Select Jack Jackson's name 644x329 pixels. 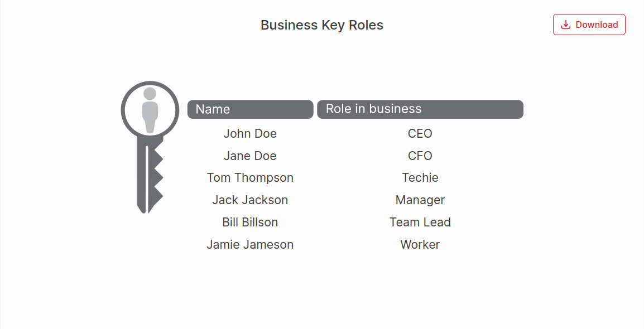pyautogui.click(x=250, y=200)
